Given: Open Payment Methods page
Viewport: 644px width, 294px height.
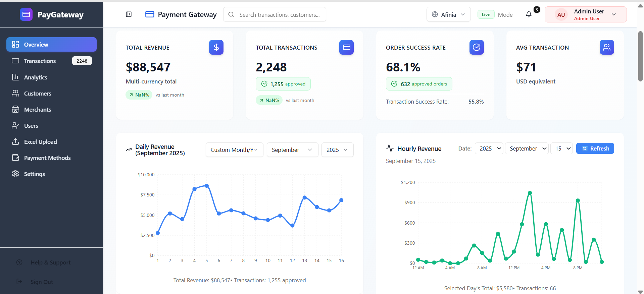Looking at the screenshot, I should pos(51,158).
